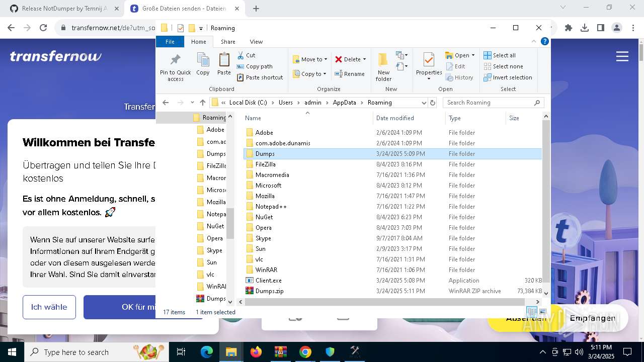This screenshot has height=362, width=644.
Task: Open address bar history dropdown
Action: click(x=424, y=103)
